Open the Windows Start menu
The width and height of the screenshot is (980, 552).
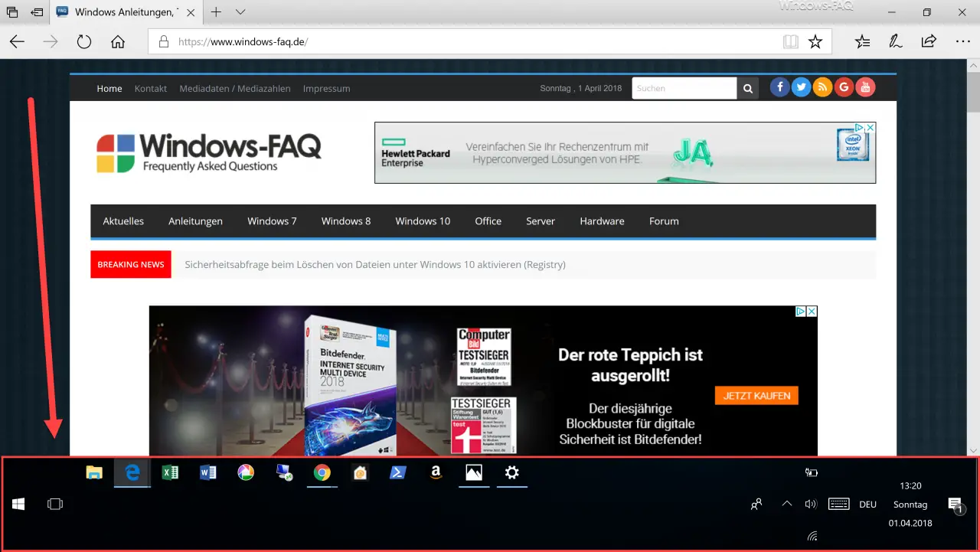point(18,504)
